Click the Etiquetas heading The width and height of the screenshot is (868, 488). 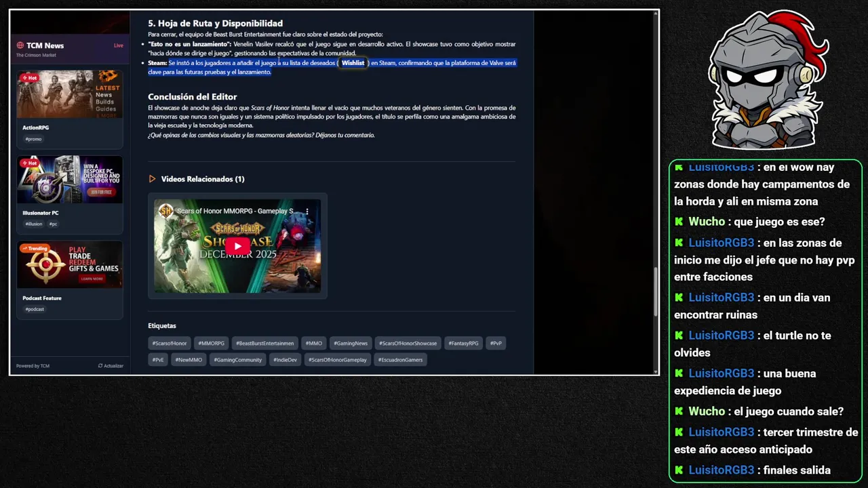click(x=162, y=326)
